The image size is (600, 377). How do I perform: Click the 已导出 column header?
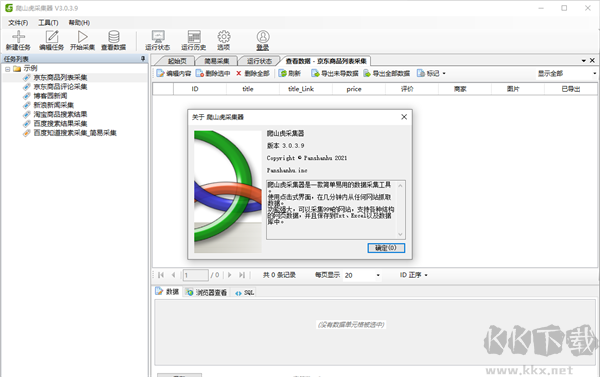tap(571, 89)
